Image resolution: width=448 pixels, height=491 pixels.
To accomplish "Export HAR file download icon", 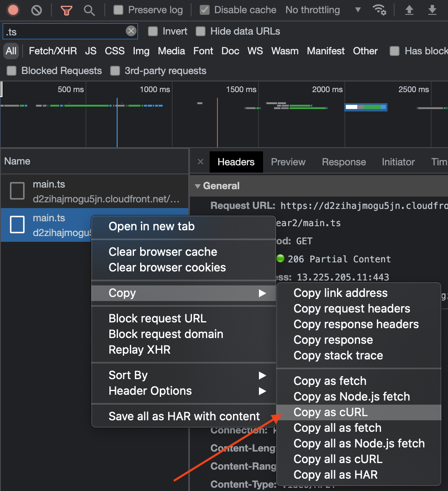I will pos(432,10).
